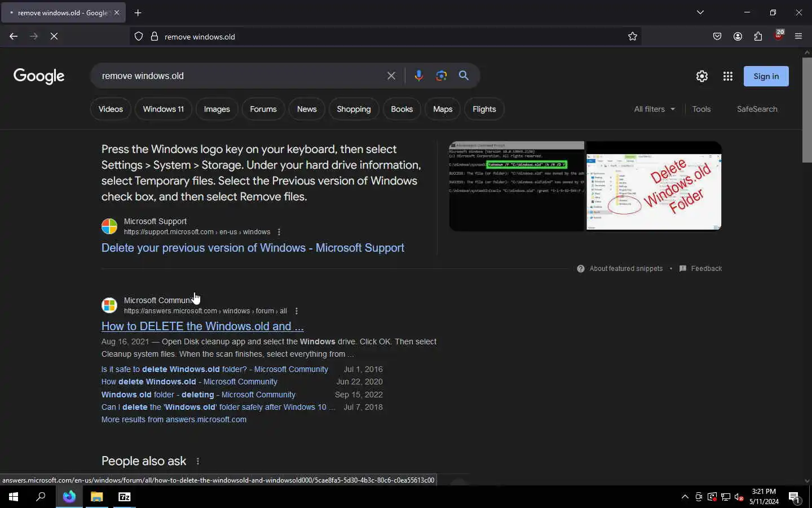The width and height of the screenshot is (812, 508).
Task: Click About featured snippets help icon
Action: (581, 269)
